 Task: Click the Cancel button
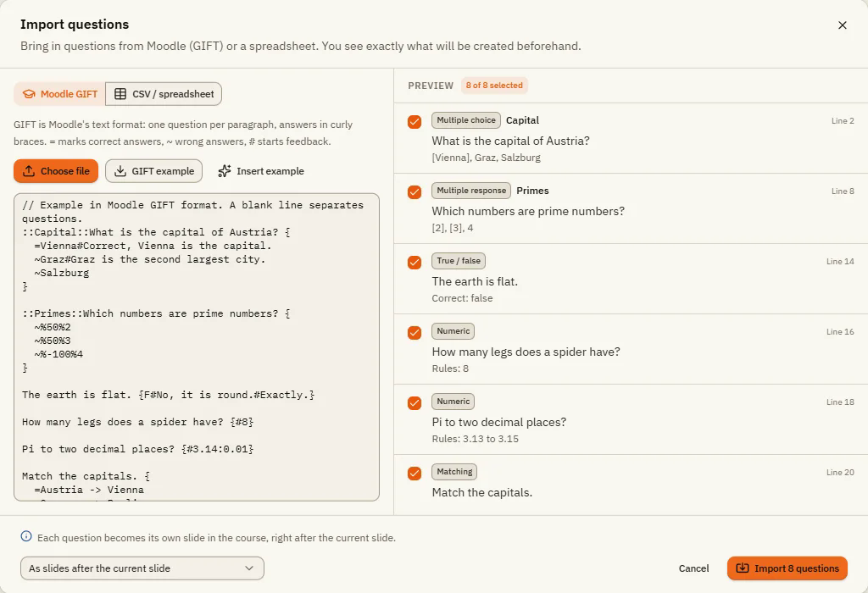pyautogui.click(x=693, y=568)
